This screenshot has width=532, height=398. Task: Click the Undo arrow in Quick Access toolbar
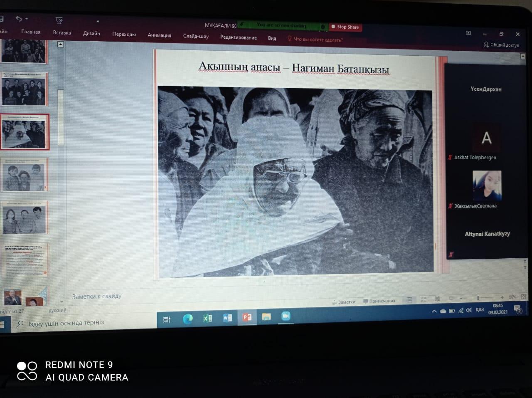coord(18,19)
